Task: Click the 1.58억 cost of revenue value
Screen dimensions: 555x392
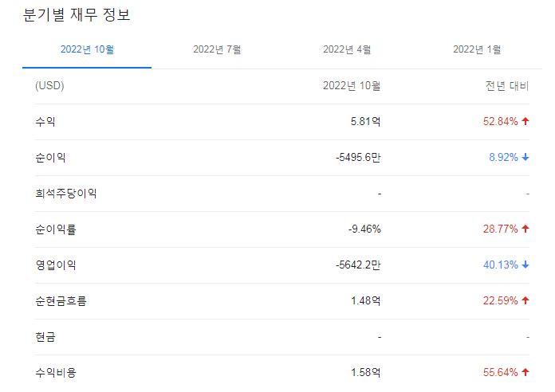Action: [x=366, y=373]
